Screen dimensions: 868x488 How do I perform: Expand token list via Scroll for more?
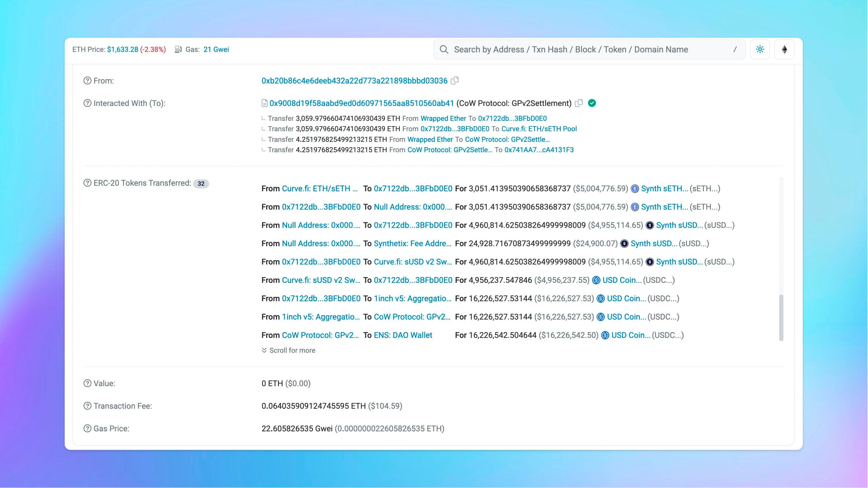coord(288,350)
